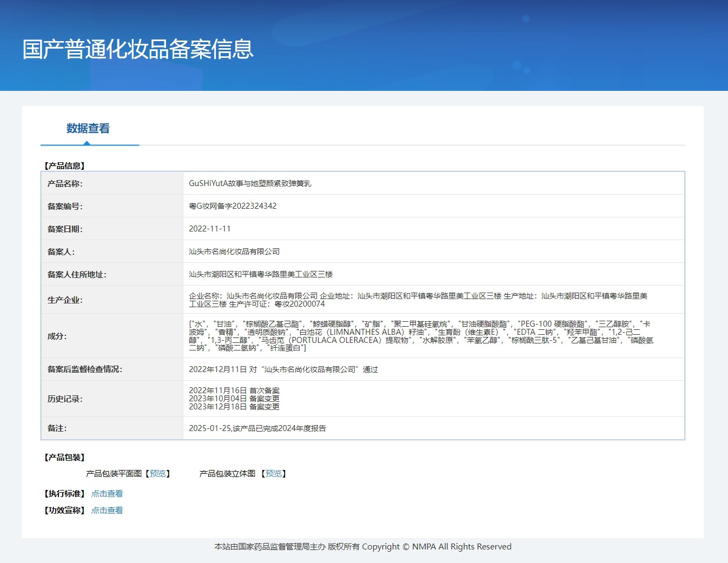Image resolution: width=728 pixels, height=563 pixels.
Task: Click history entry 2023年10月04日 备案变更
Action: [234, 399]
